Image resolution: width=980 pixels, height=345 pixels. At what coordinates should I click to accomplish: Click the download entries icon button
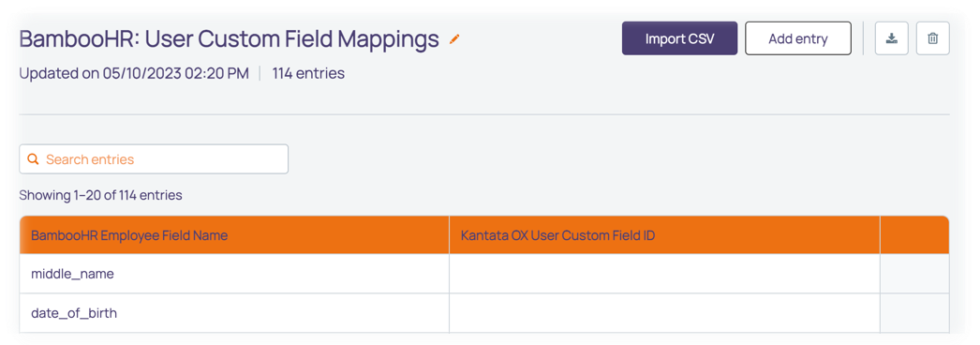891,38
